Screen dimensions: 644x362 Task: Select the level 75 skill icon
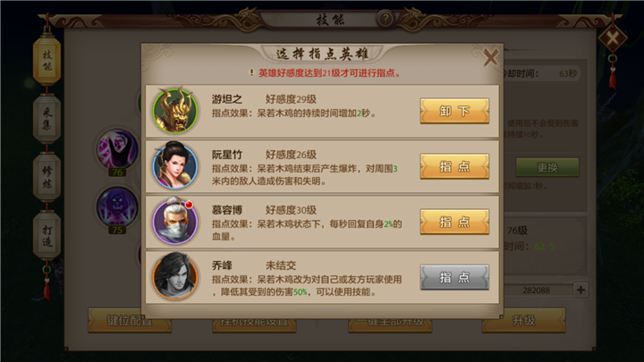[x=117, y=207]
